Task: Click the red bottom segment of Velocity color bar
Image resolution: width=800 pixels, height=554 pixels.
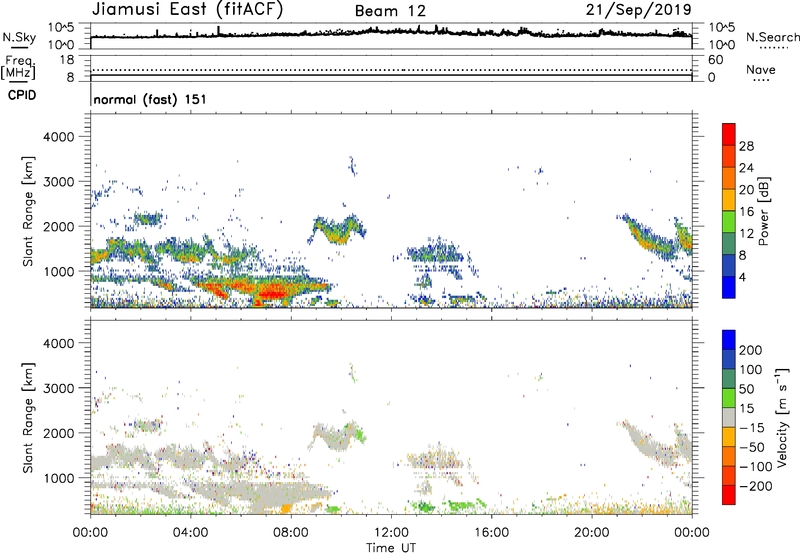Action: point(729,495)
